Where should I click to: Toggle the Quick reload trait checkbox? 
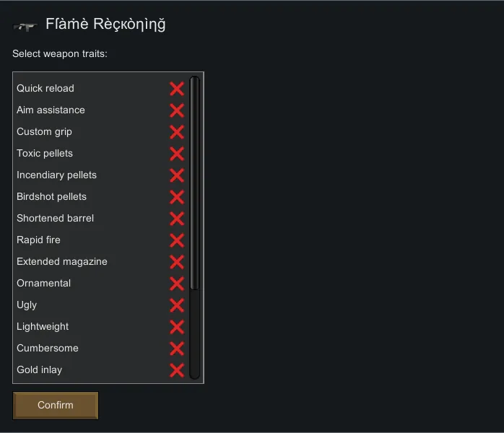coord(177,89)
